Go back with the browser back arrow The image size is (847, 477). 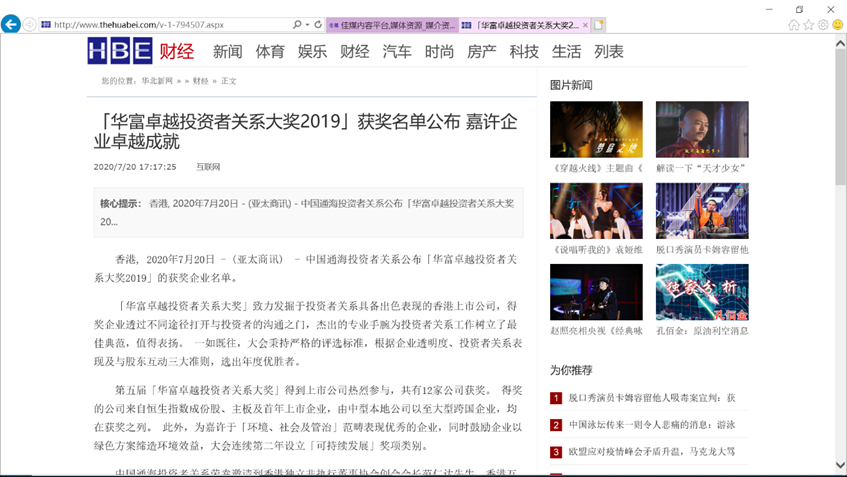tap(11, 24)
